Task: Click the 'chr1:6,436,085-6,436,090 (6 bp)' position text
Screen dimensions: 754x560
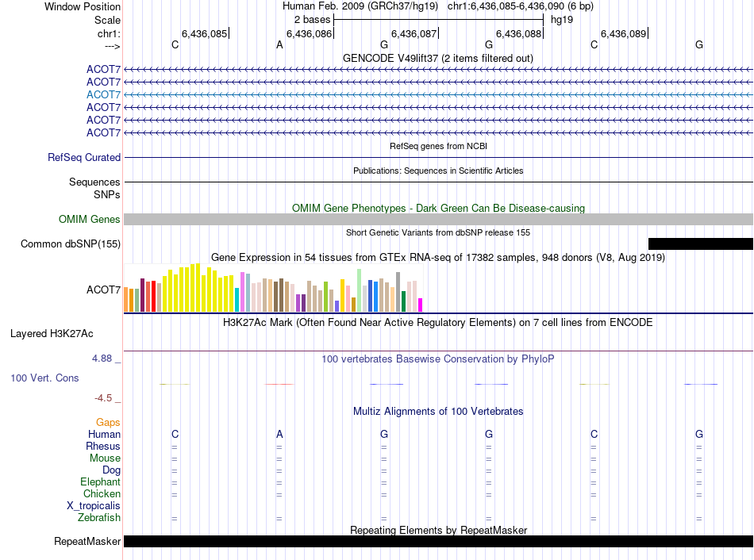Action: [521, 6]
